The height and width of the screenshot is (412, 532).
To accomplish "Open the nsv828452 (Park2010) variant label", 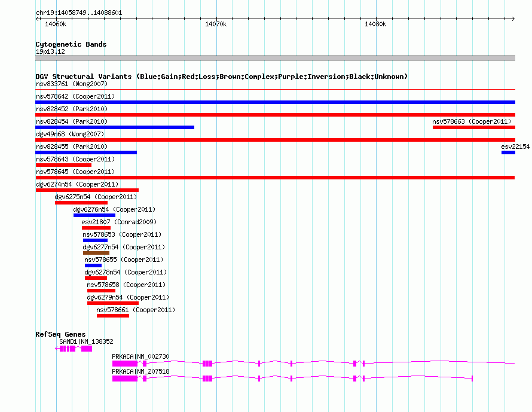I will click(72, 109).
